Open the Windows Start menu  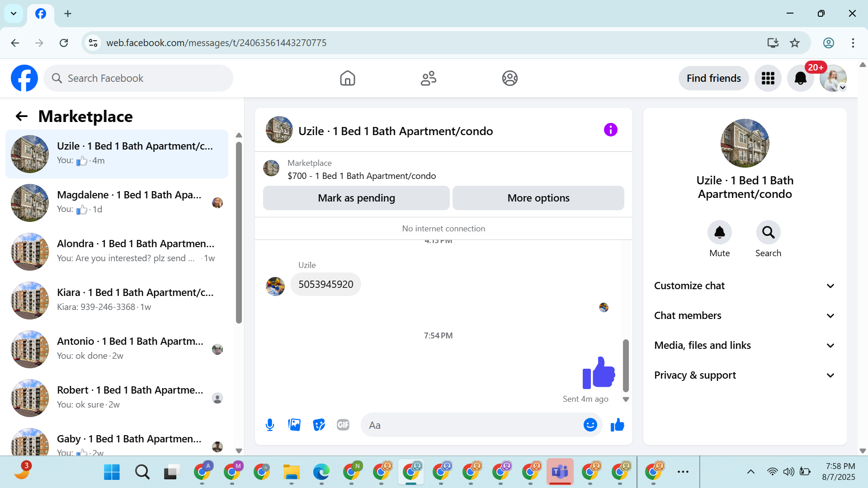pyautogui.click(x=112, y=472)
